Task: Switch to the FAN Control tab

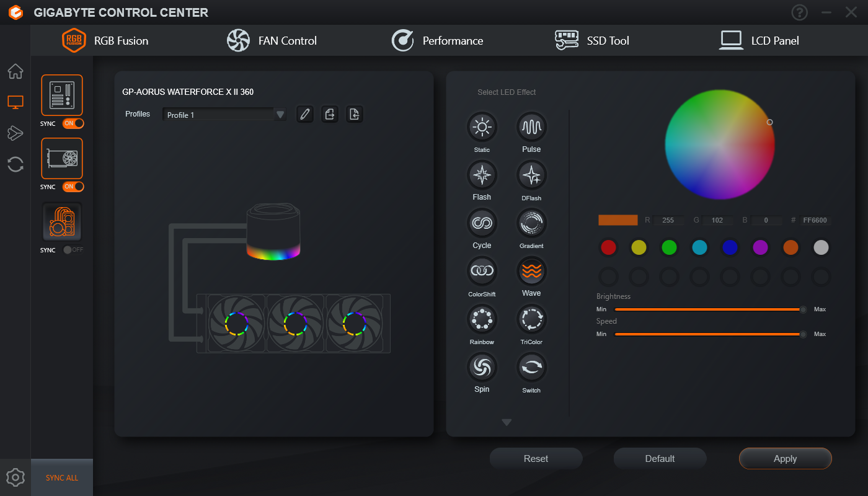Action: click(x=272, y=41)
